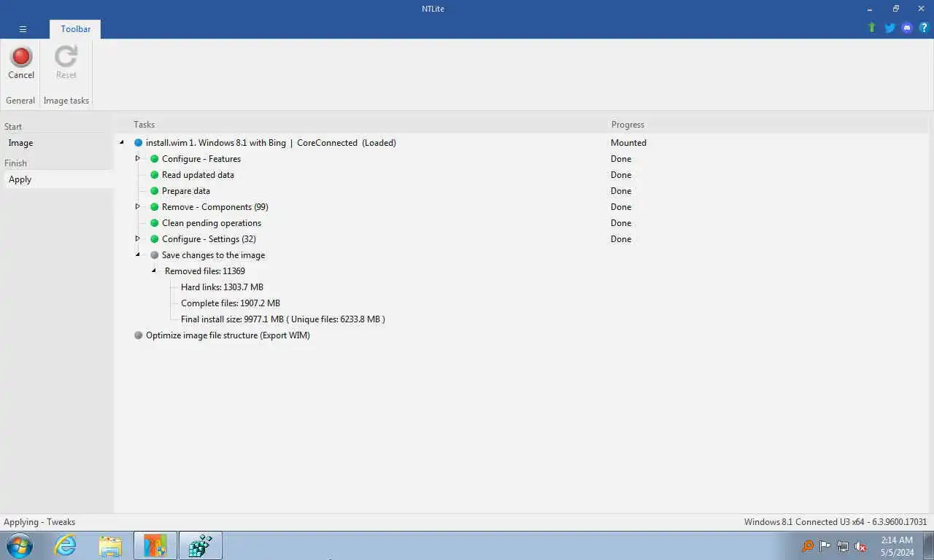
Task: Collapse the Removed files: 11369 node
Action: 154,271
